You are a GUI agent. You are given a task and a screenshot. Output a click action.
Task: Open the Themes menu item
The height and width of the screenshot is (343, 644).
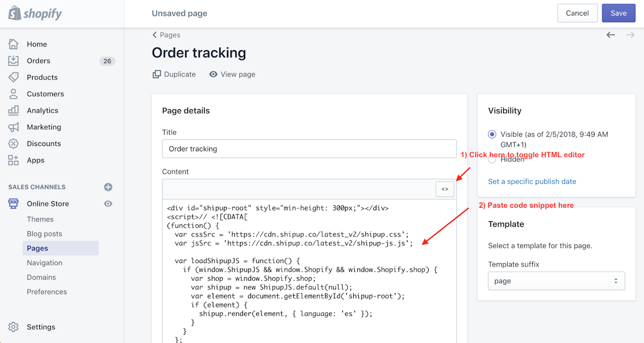[40, 219]
